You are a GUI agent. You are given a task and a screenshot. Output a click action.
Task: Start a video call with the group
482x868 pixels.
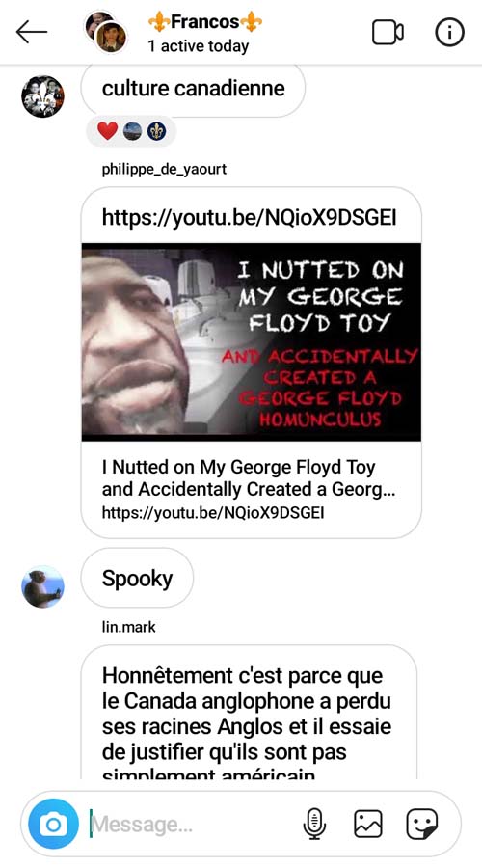pyautogui.click(x=388, y=33)
